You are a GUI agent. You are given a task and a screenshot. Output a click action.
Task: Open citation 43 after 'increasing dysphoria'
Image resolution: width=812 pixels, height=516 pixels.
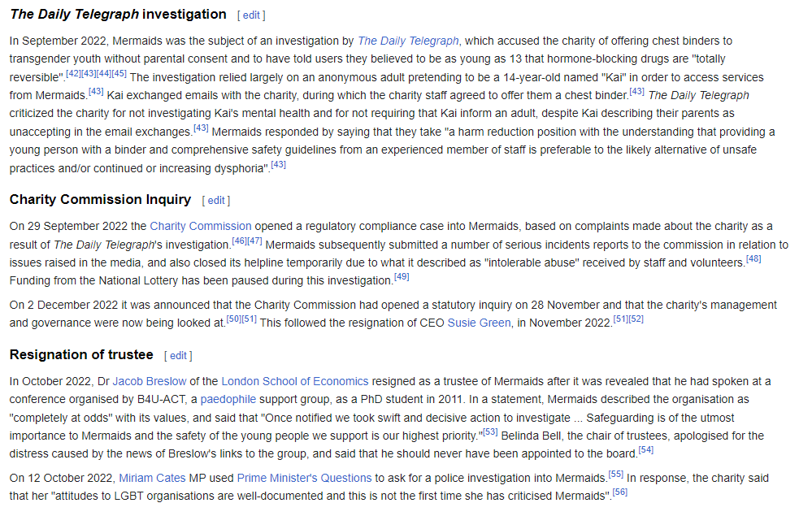[279, 165]
